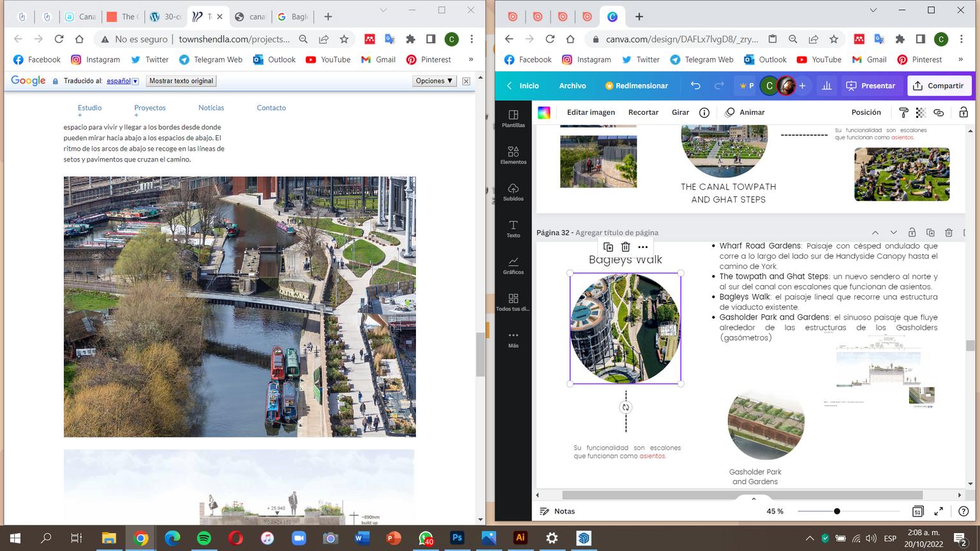Expand translation language dropdown next to español
980x551 pixels.
pyautogui.click(x=135, y=82)
